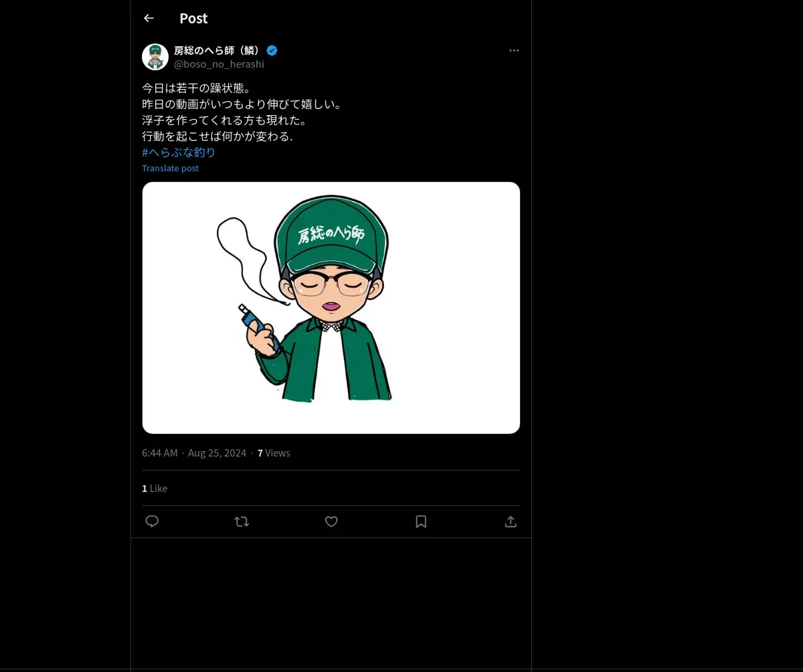Go back using the left arrow

tap(149, 18)
